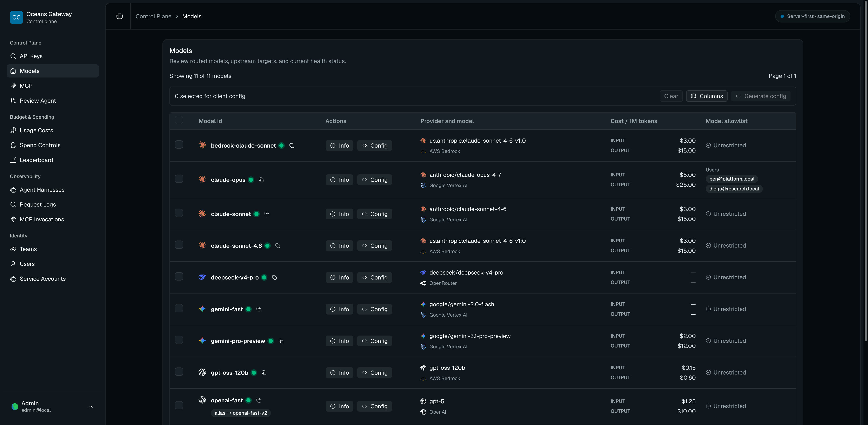The image size is (868, 425).
Task: Copy the claude-sonnet-4.6 model id
Action: (278, 246)
